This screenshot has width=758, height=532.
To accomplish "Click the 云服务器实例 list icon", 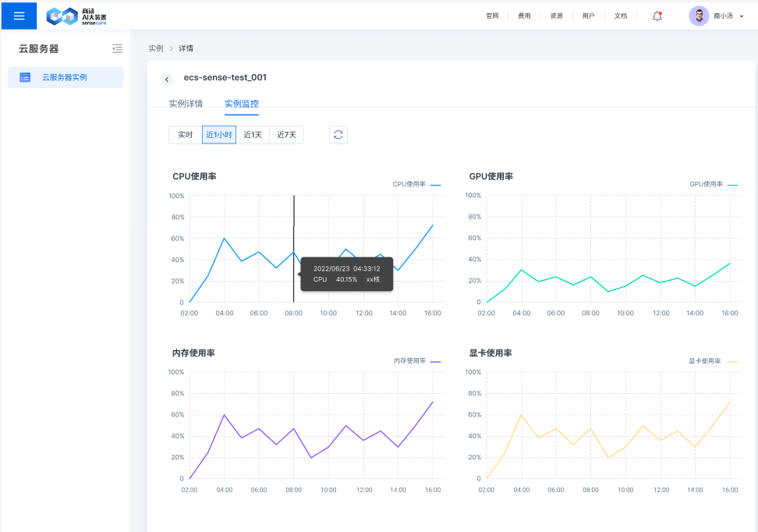I will click(x=25, y=77).
